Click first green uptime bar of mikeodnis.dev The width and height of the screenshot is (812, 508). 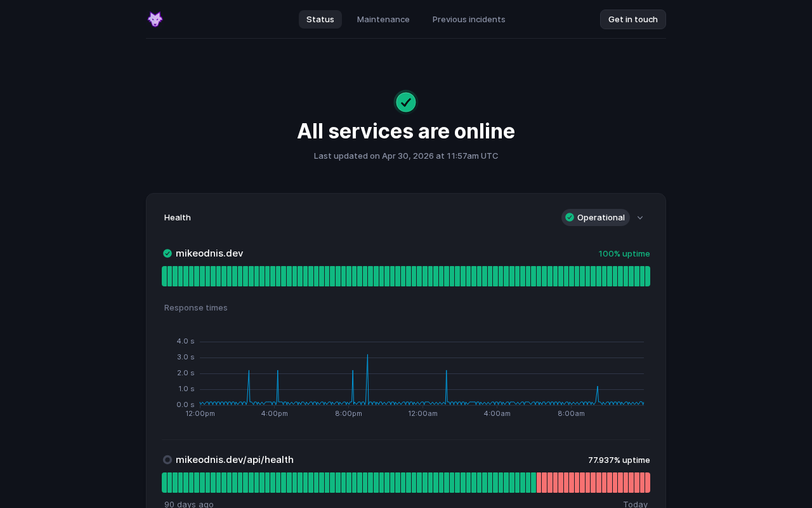pyautogui.click(x=164, y=276)
